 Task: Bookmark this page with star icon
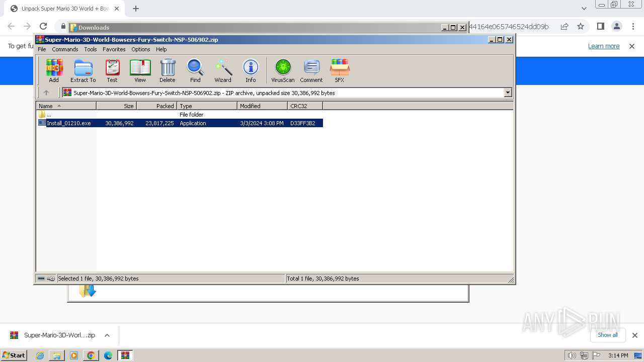coord(581,27)
